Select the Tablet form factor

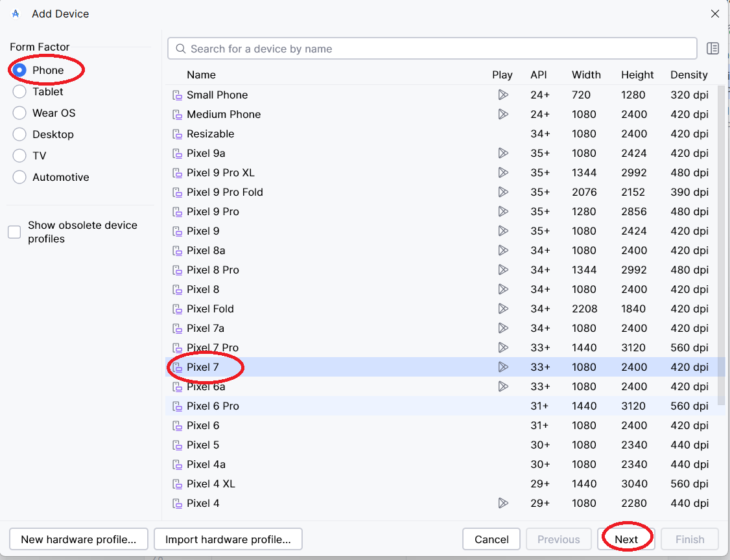pos(19,91)
